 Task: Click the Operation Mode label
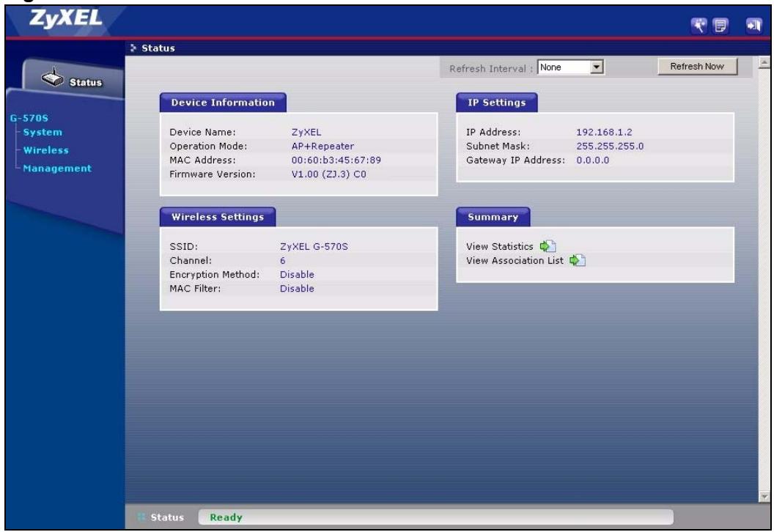(208, 146)
